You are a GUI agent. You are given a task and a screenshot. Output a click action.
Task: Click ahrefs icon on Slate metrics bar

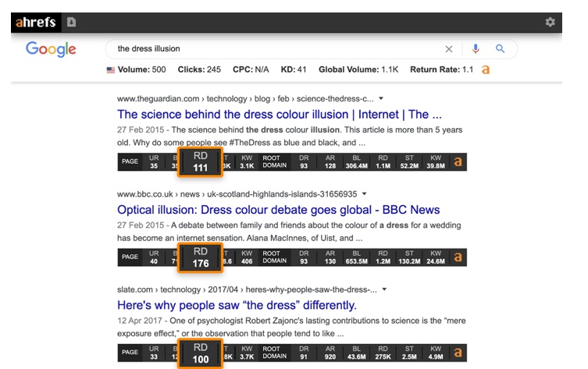point(458,353)
